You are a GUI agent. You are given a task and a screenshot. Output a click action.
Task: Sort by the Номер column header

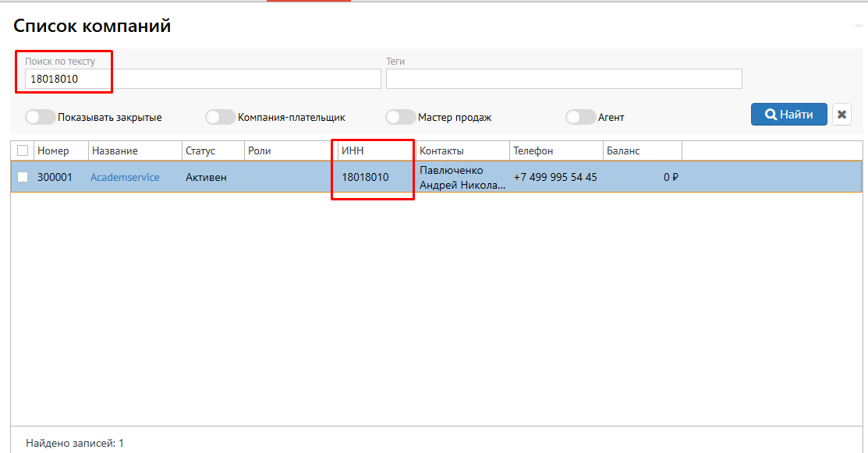coord(53,150)
